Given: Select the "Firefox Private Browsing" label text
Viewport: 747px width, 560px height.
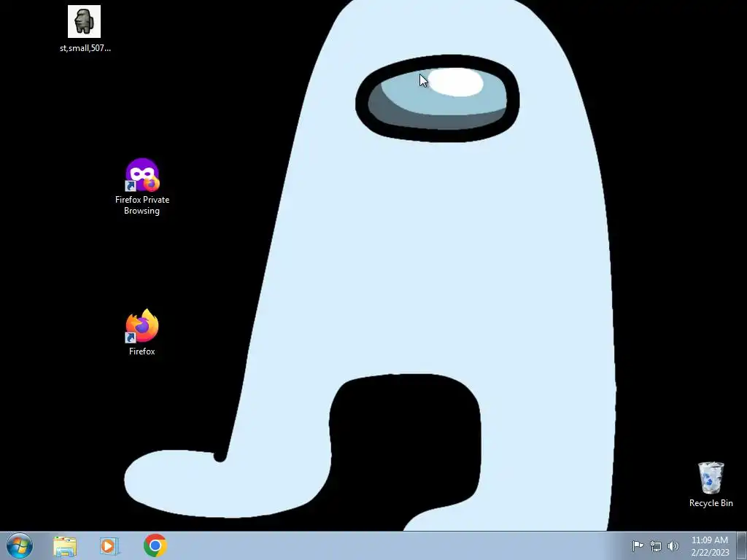Looking at the screenshot, I should point(142,205).
